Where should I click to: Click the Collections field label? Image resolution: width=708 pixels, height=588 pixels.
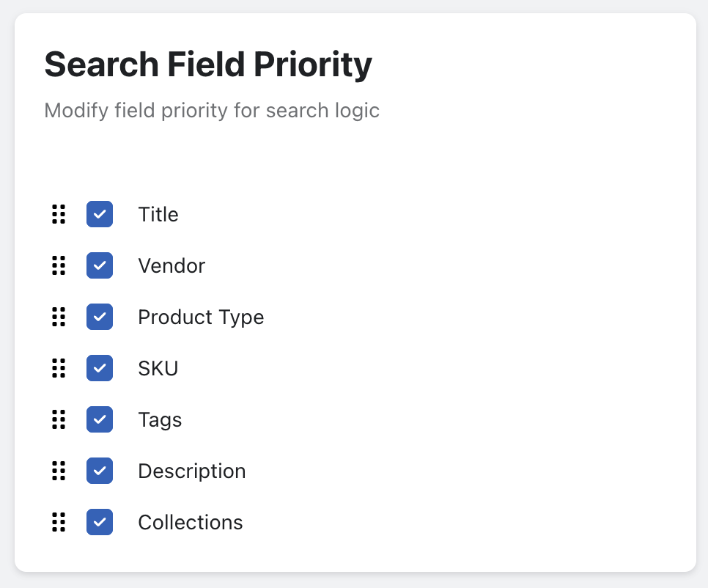point(191,522)
